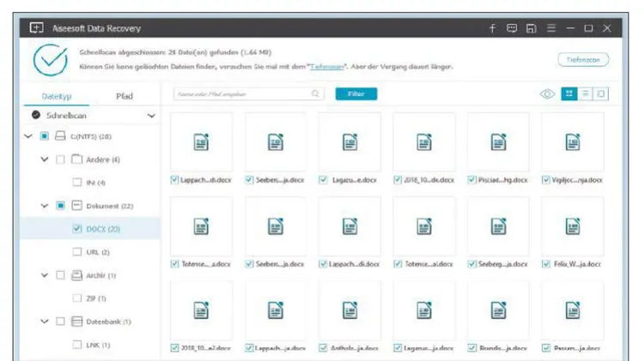This screenshot has width=644, height=361.
Task: Collapse the Dokument tree node
Action: pyautogui.click(x=45, y=206)
